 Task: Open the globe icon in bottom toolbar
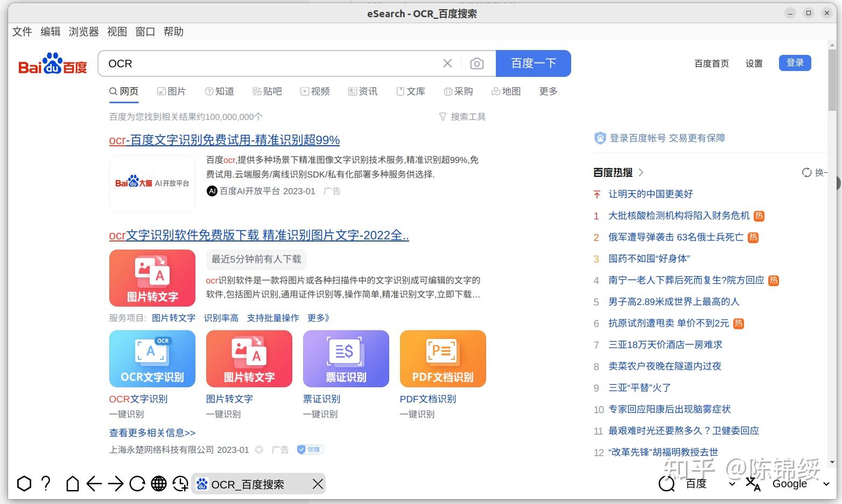[x=159, y=484]
